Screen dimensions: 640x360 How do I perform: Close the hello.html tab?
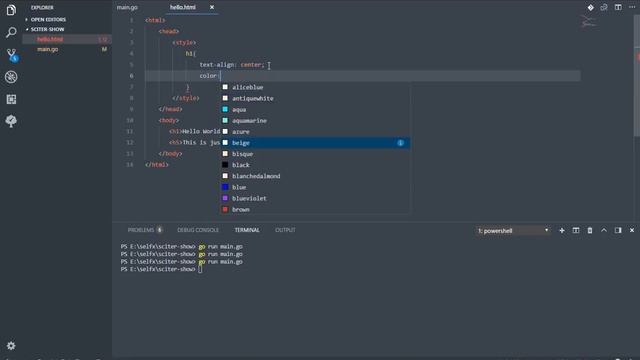[212, 7]
